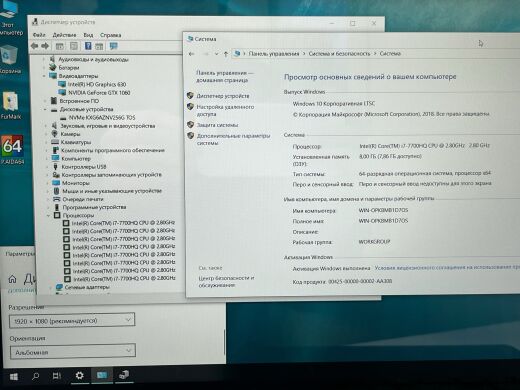Screen dimensions: 520x390
Task: Select 'Звуковые, игровые и видеоустройства' row
Action: [x=108, y=126]
